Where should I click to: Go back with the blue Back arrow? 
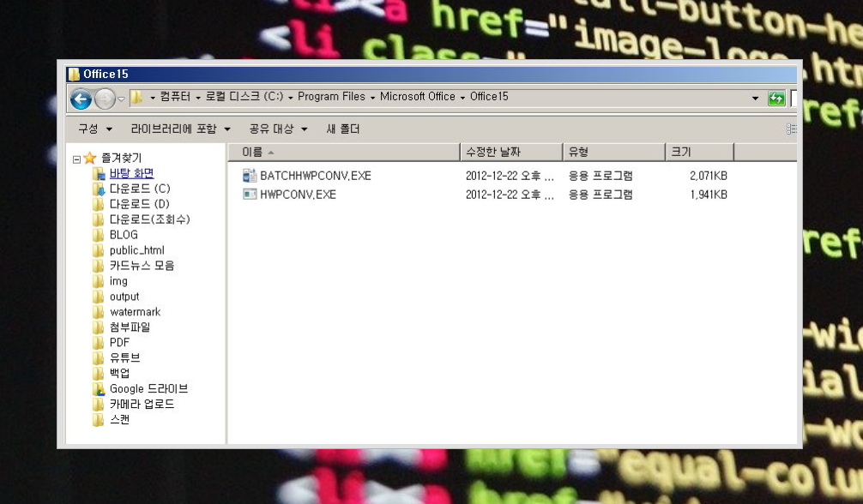(81, 99)
